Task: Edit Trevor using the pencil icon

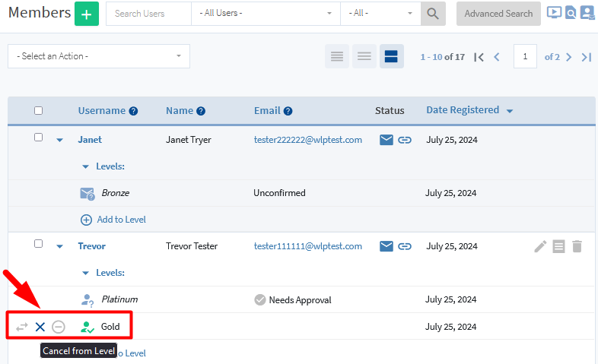Action: pyautogui.click(x=540, y=246)
